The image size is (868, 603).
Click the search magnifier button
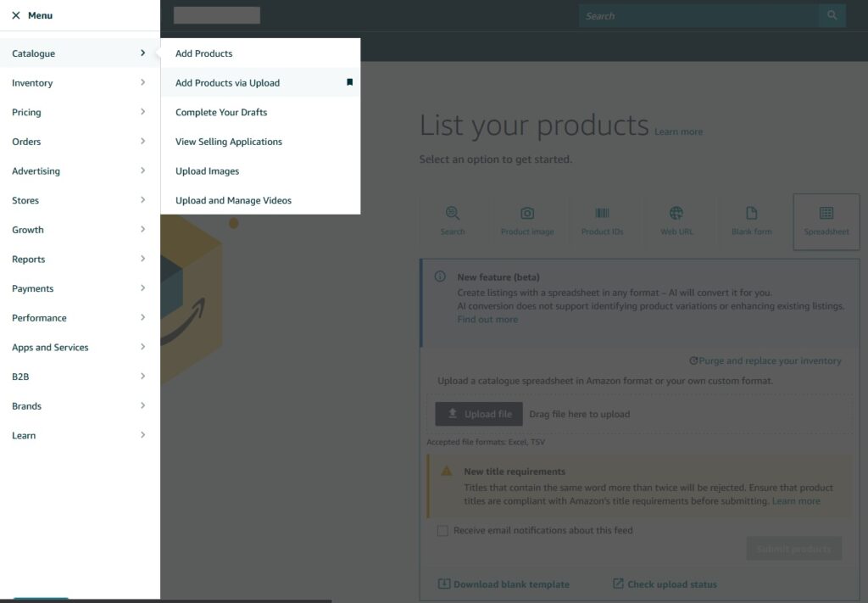pyautogui.click(x=832, y=15)
